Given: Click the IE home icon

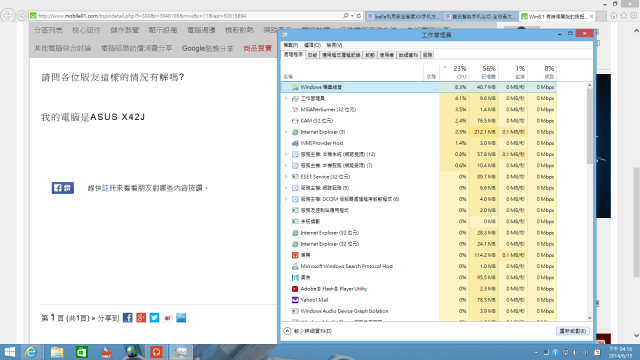Looking at the screenshot, I should (x=613, y=16).
